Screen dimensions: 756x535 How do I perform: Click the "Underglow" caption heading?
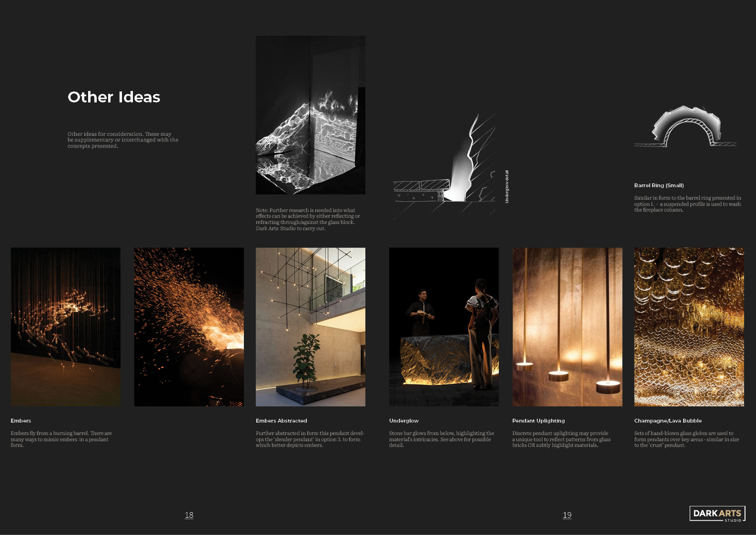click(403, 421)
